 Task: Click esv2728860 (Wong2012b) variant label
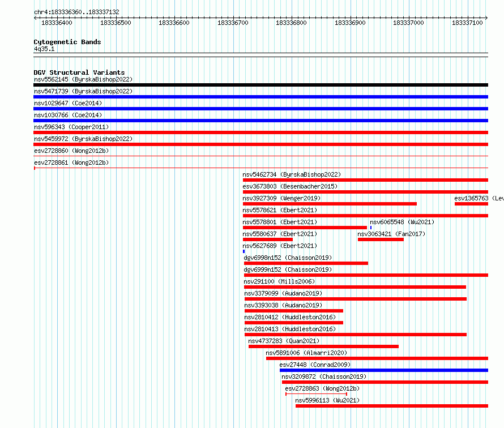[x=71, y=151]
